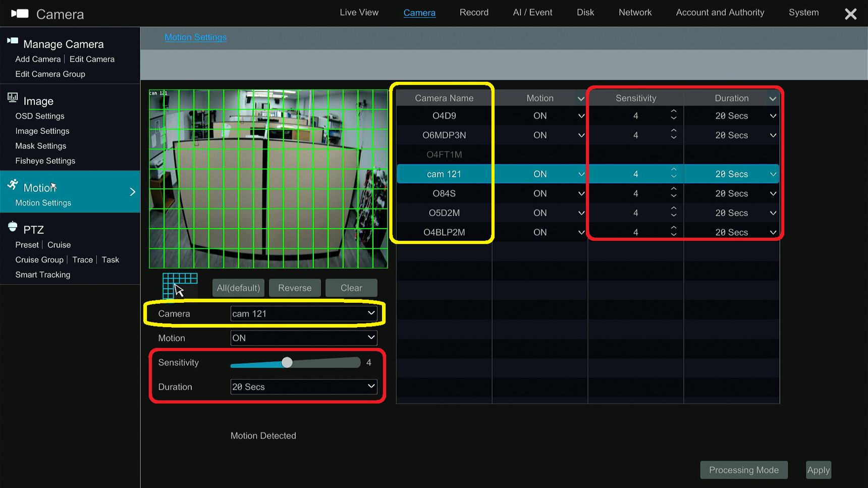868x488 pixels.
Task: Open the AI / Event menu
Action: (532, 13)
